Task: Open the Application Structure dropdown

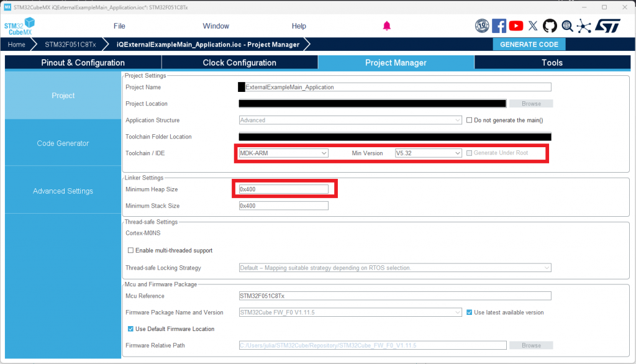Action: (350, 121)
